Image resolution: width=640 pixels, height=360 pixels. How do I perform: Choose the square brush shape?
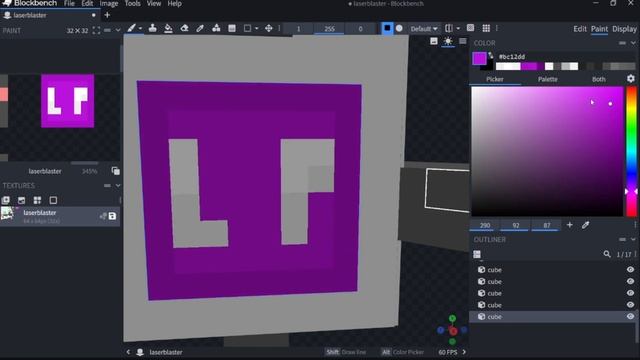[x=387, y=28]
